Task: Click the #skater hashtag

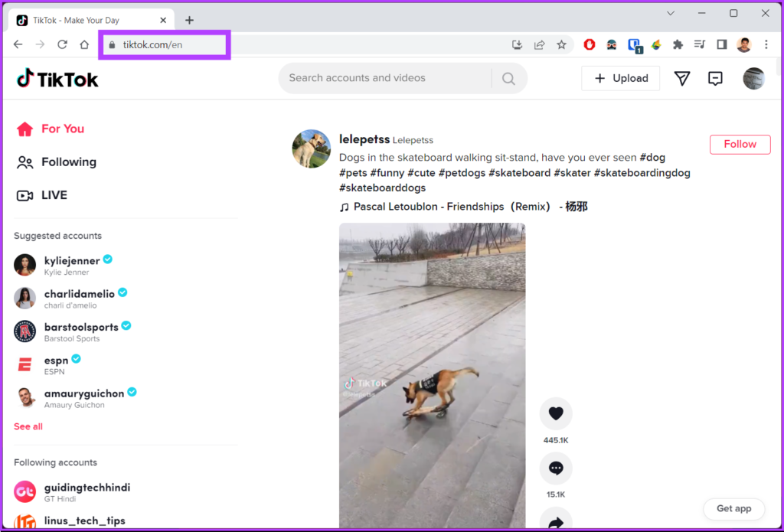Action: pos(572,173)
